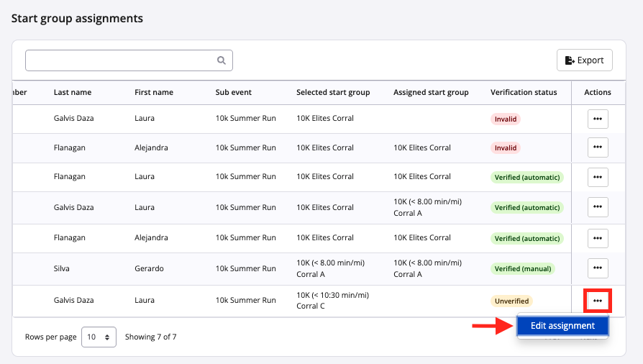Sort by Sub event column header

(x=234, y=92)
